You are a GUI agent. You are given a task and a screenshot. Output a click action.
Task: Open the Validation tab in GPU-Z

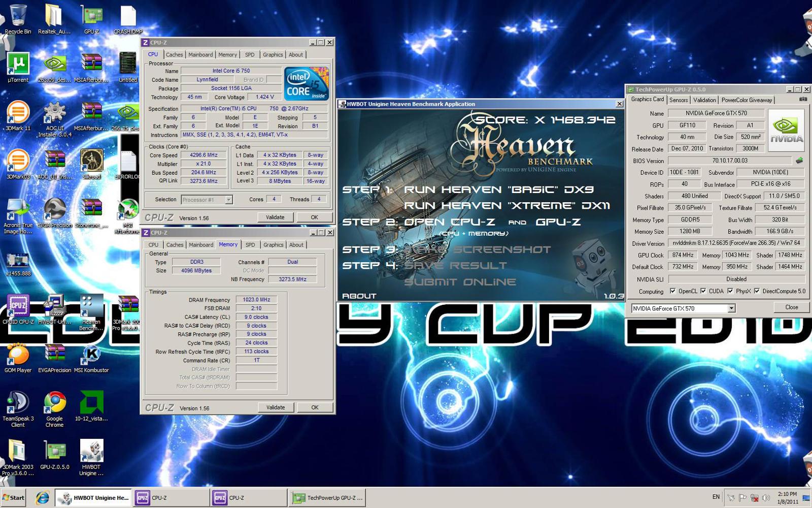705,100
